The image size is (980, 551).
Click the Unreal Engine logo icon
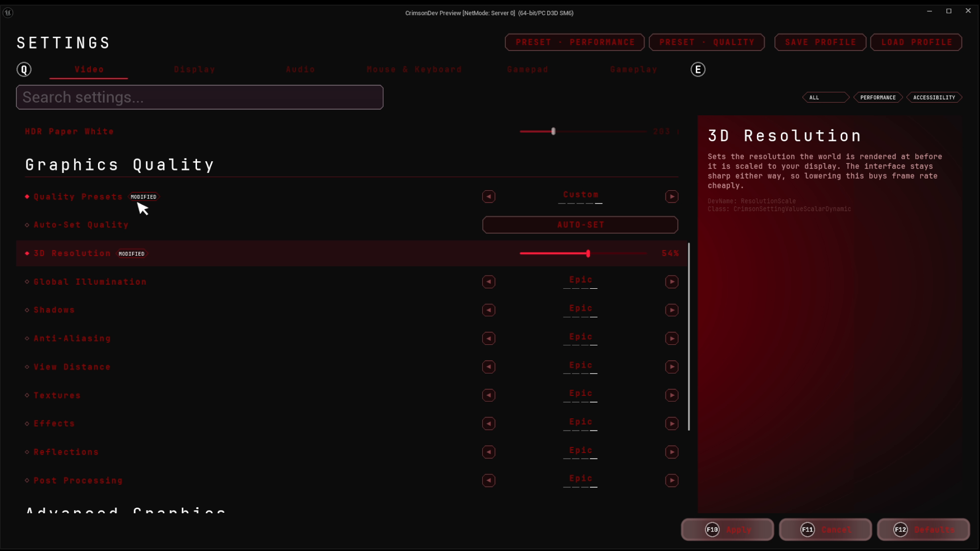pyautogui.click(x=8, y=13)
